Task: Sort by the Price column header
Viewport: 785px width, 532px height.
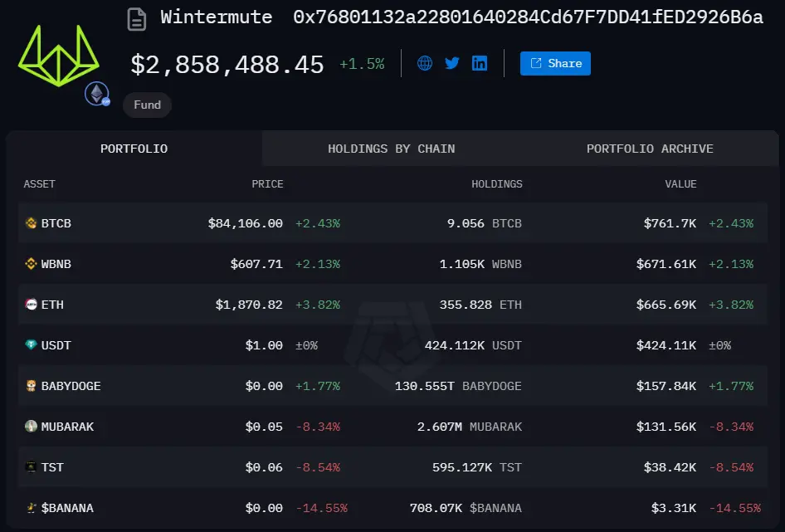Action: pos(267,183)
